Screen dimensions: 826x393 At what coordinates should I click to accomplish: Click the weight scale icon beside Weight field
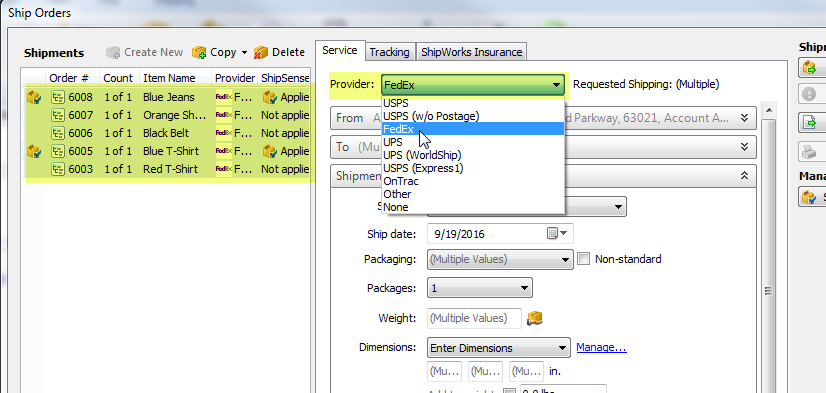[x=534, y=318]
